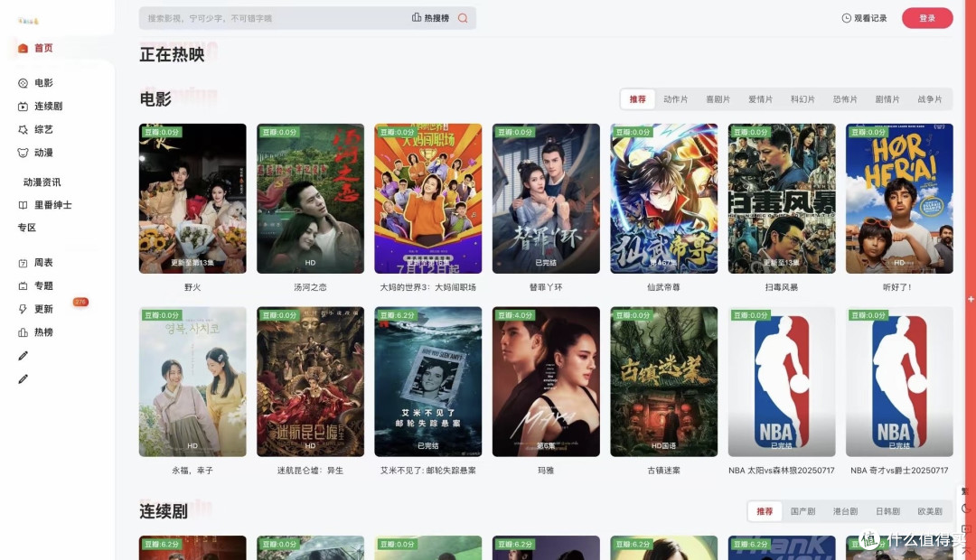Switch to the 爱情片 tab
976x560 pixels.
pos(760,99)
